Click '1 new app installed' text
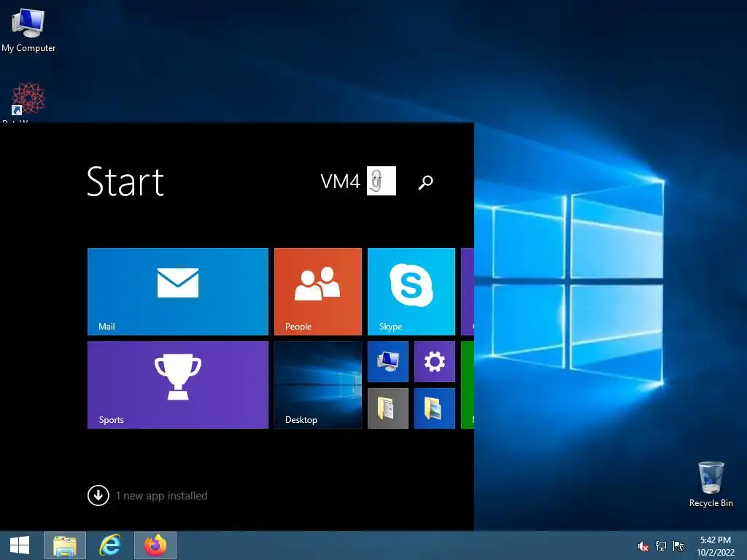Image resolution: width=747 pixels, height=560 pixels. tap(161, 496)
